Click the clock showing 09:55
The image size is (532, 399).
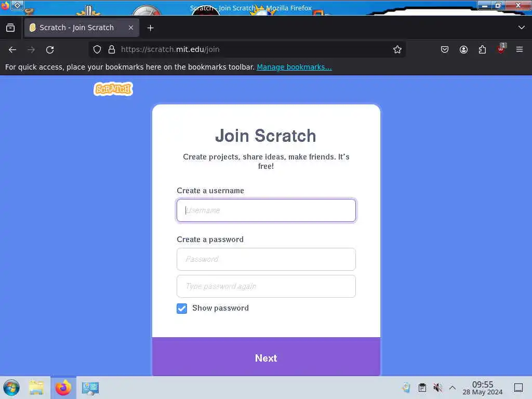(x=483, y=388)
